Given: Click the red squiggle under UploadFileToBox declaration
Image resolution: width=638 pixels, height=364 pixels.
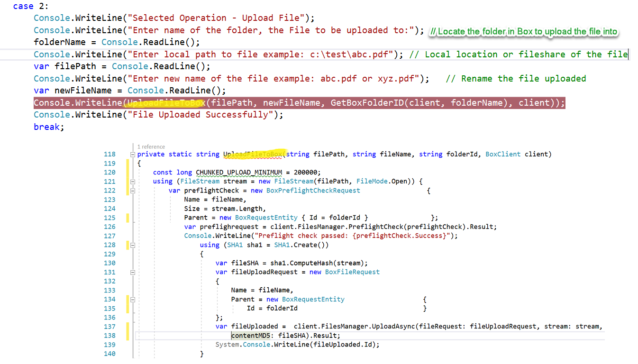Looking at the screenshot, I should (252, 158).
